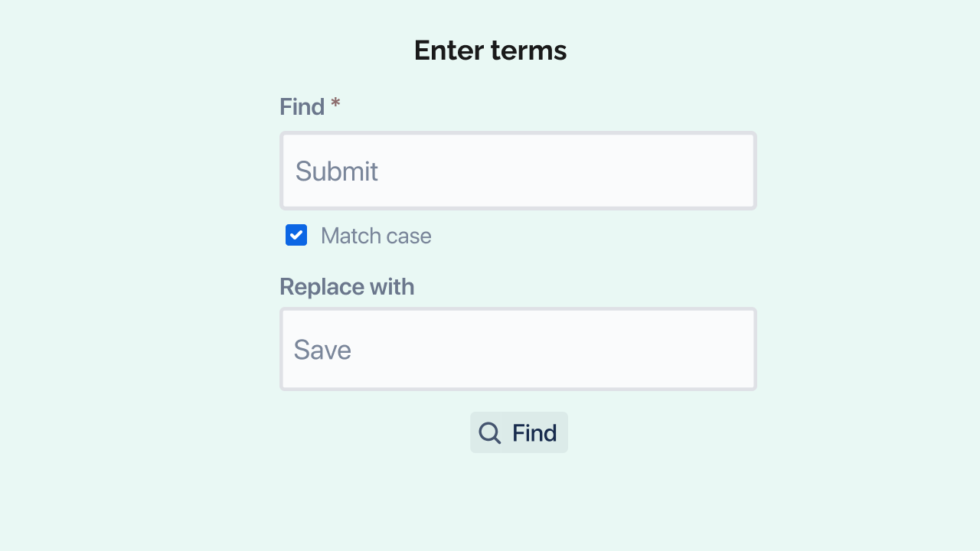The width and height of the screenshot is (980, 551).
Task: Click the Enter terms heading
Action: (490, 51)
